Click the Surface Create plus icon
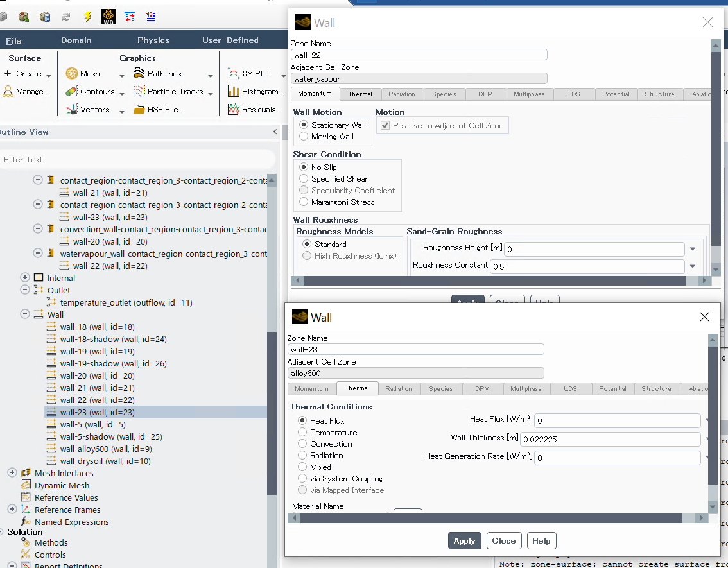This screenshot has width=728, height=568. coord(8,73)
